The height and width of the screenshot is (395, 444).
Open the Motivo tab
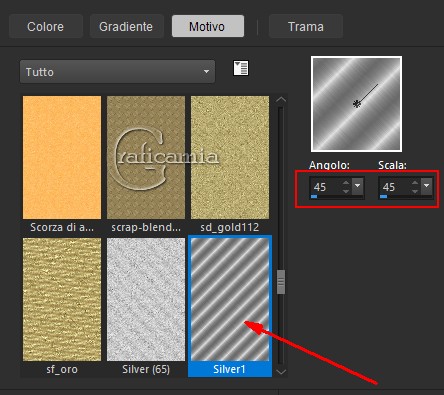pos(208,26)
